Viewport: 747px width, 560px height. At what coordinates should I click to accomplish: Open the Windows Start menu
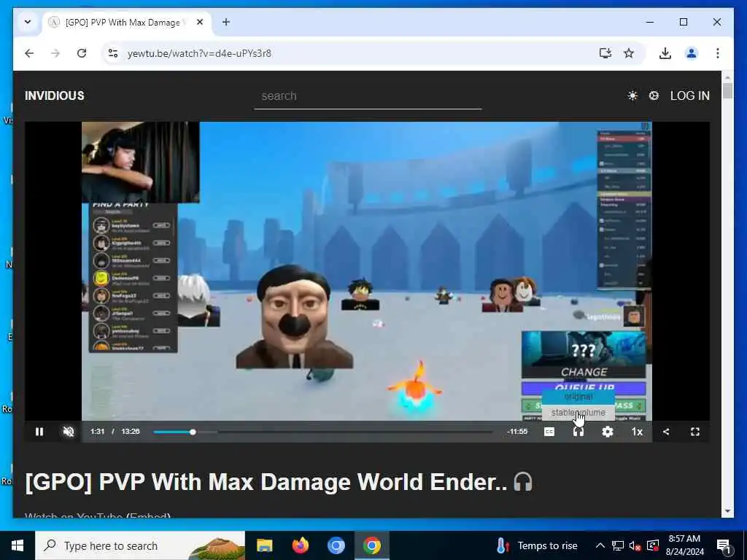pyautogui.click(x=18, y=545)
